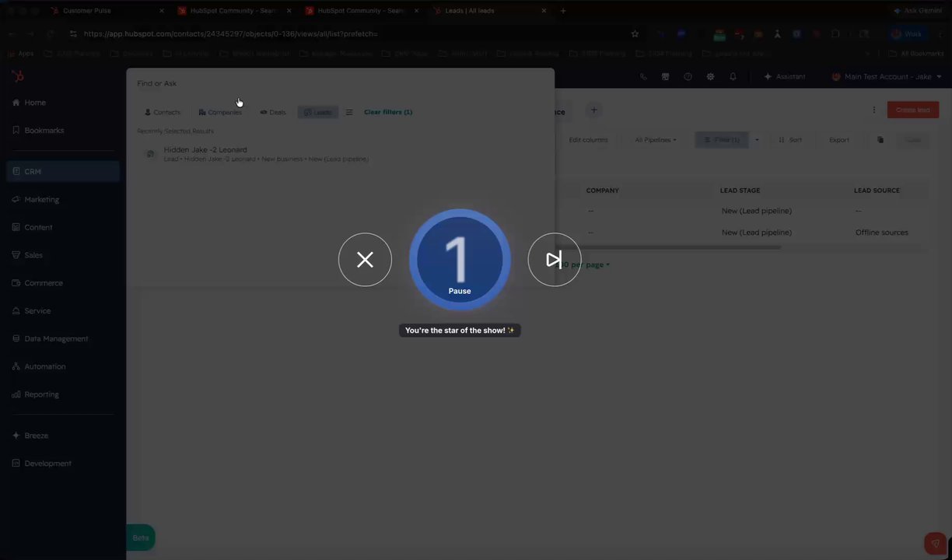952x560 pixels.
Task: Open the All Bookmarks folder
Action: coord(915,54)
